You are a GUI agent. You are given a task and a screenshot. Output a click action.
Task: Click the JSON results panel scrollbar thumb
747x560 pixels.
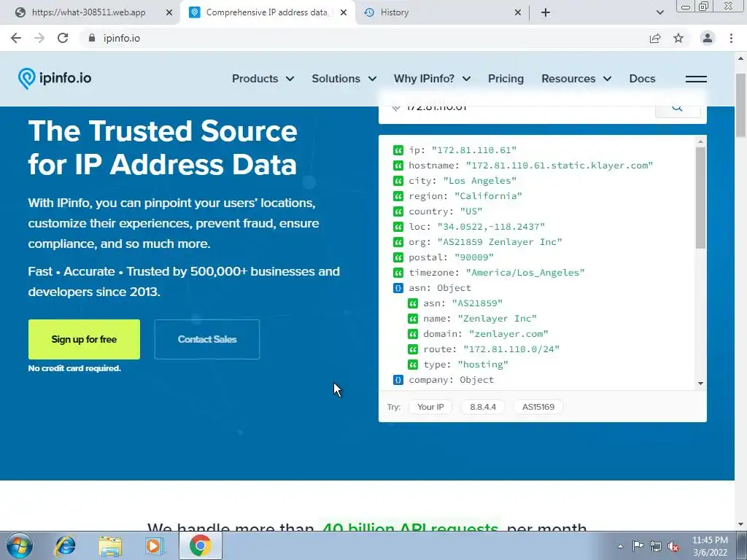coord(700,197)
